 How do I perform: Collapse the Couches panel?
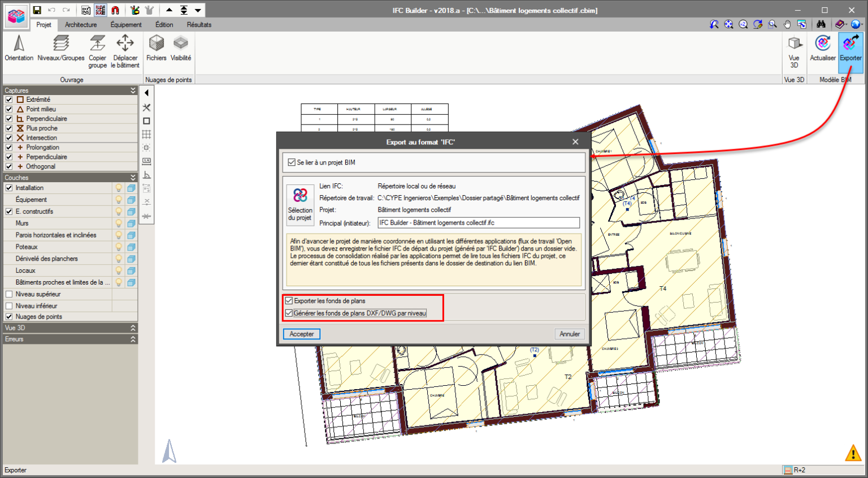coord(133,178)
